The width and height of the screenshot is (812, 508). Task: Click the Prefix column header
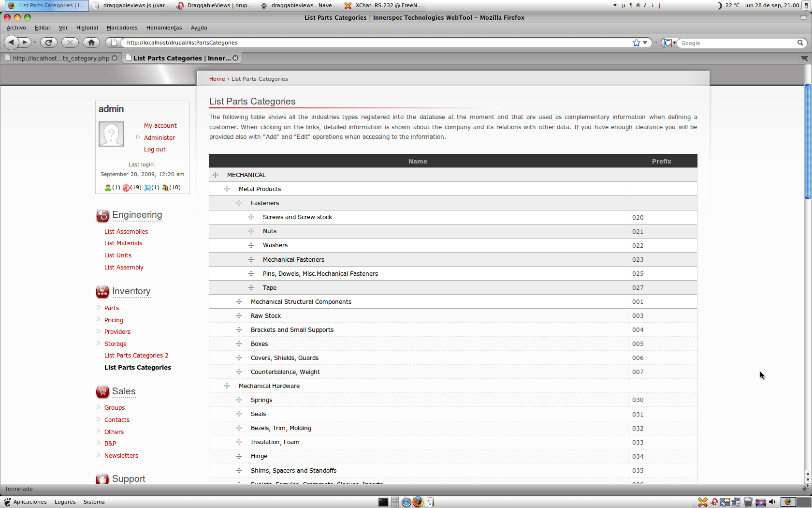(662, 162)
